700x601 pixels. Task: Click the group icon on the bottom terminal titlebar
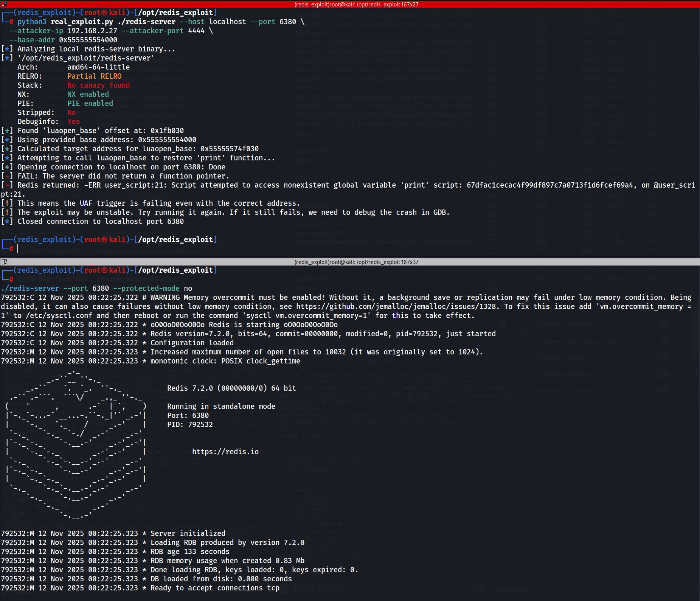click(4, 262)
